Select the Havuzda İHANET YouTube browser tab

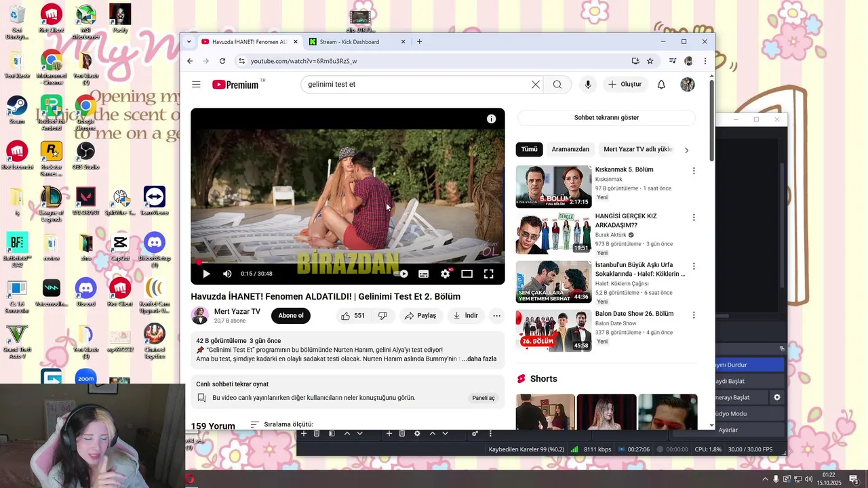pyautogui.click(x=250, y=41)
